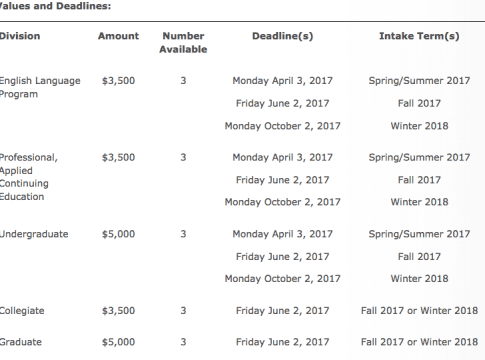Click the Number Available column header

pos(183,43)
